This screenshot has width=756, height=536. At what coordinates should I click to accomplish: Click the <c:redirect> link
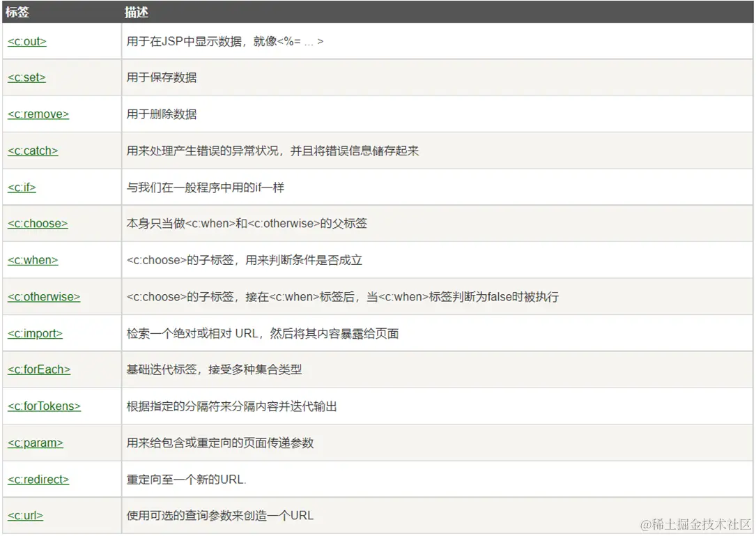[38, 480]
